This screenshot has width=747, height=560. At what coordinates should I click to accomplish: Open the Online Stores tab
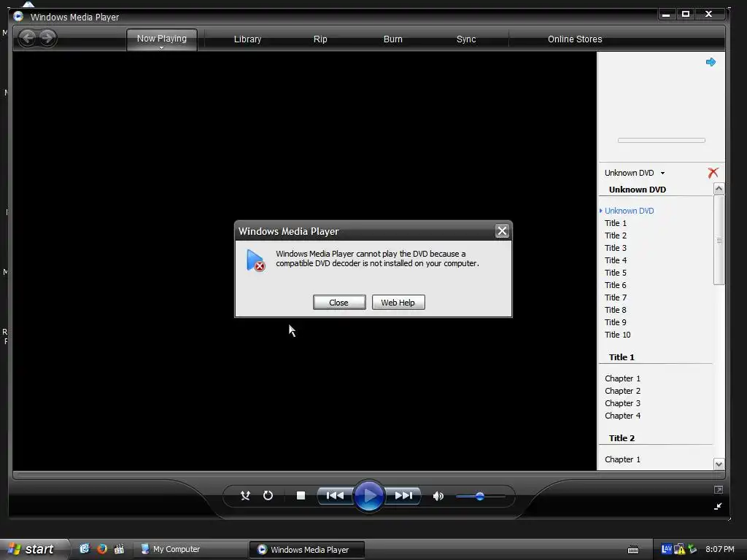pos(575,39)
